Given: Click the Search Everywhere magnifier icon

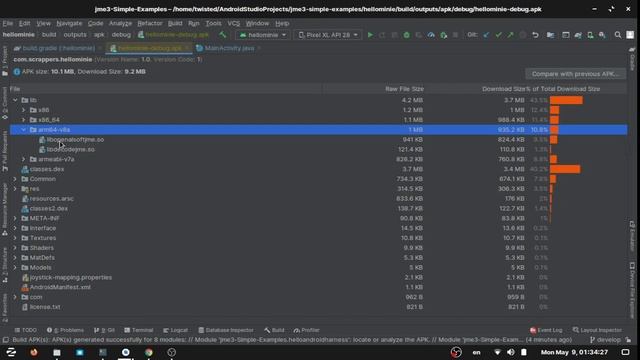Looking at the screenshot, I should (x=618, y=35).
